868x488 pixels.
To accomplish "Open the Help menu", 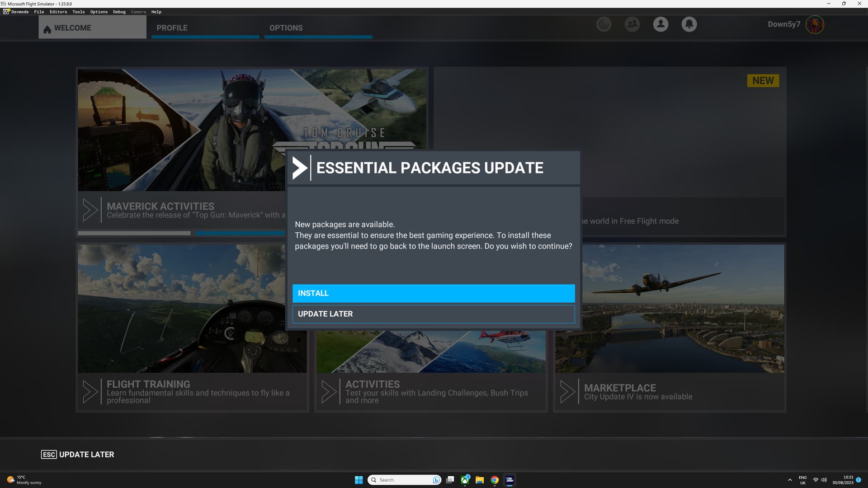I will pyautogui.click(x=156, y=12).
